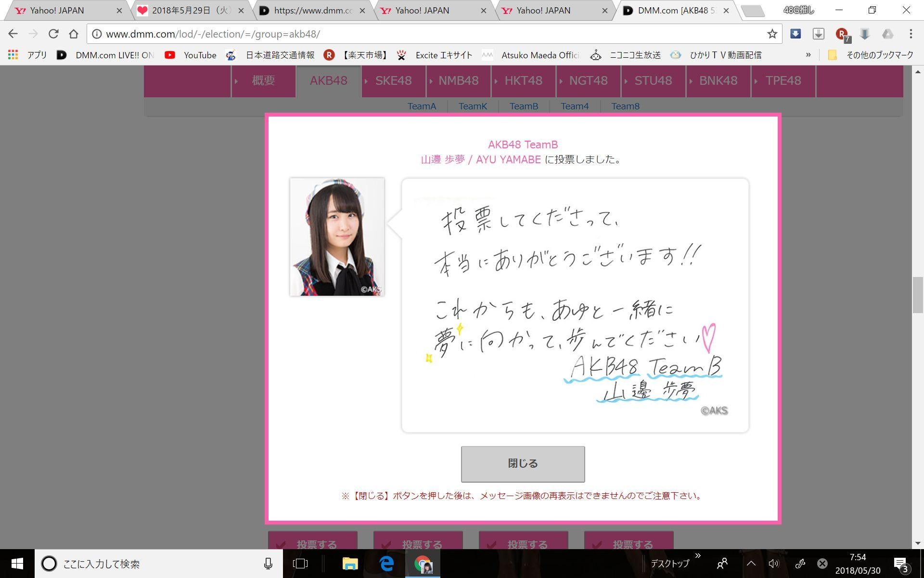Click the site information icon in address bar
924x578 pixels.
pos(97,34)
